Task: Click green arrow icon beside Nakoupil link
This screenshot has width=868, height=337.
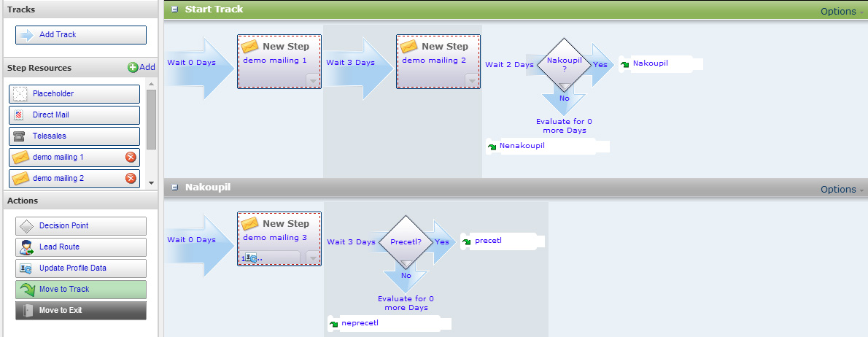Action: pos(624,65)
